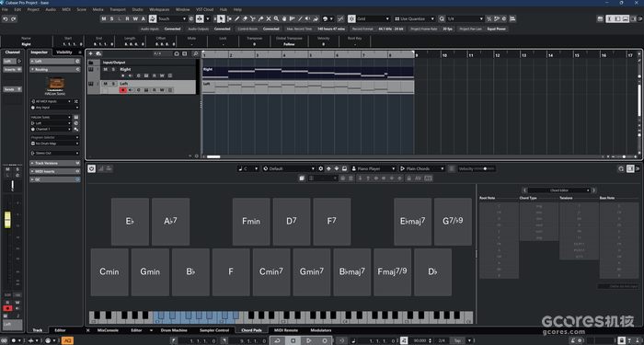Select the Zoom magnifier tool
The height and width of the screenshot is (345, 644).
pos(276,19)
